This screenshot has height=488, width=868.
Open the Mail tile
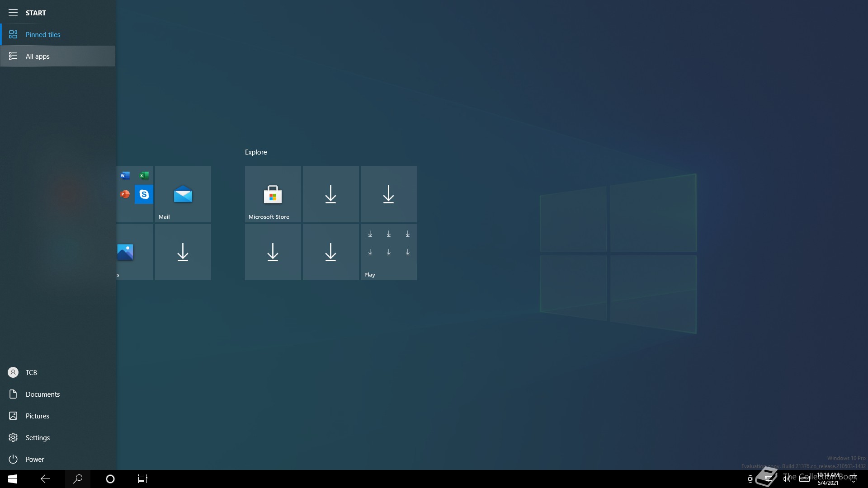[x=183, y=194]
